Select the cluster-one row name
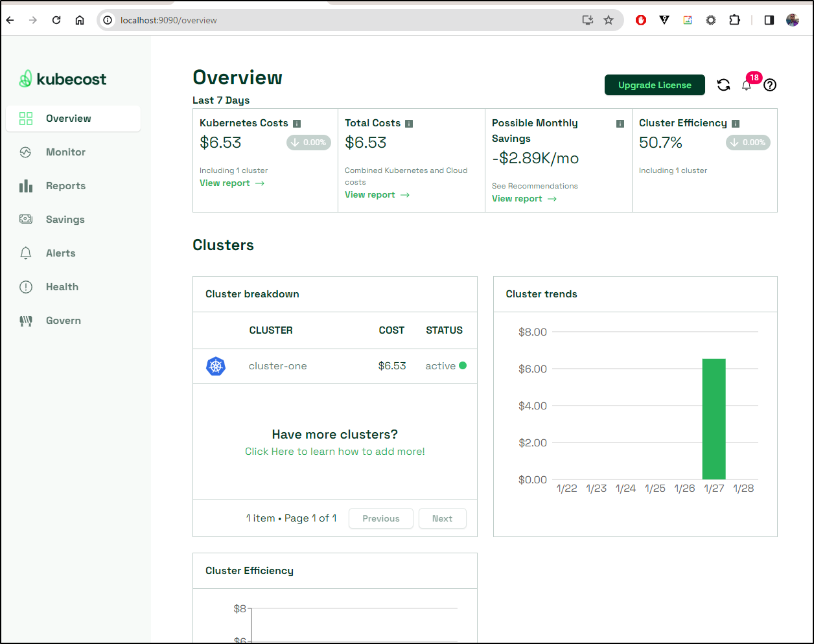The image size is (814, 644). coord(278,366)
